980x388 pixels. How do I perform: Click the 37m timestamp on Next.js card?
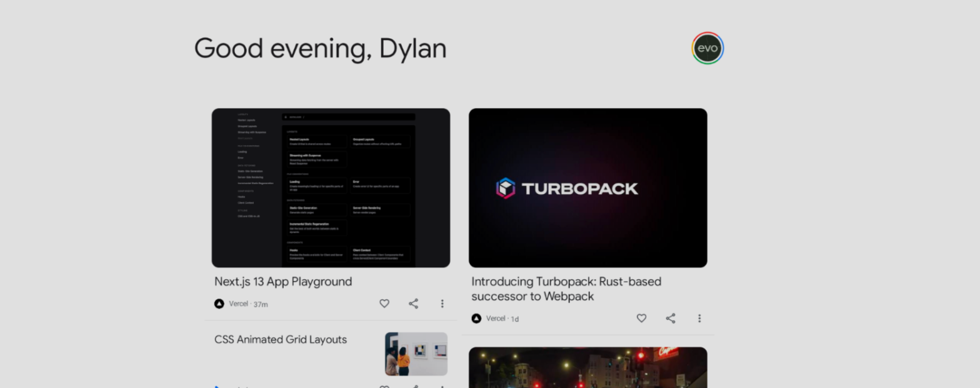[261, 305]
